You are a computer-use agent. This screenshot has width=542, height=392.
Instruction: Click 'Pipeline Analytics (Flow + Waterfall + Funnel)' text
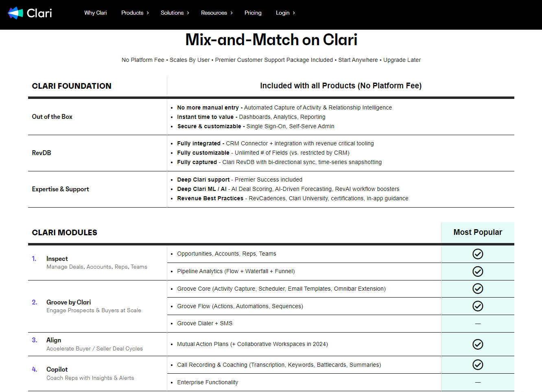coord(236,271)
